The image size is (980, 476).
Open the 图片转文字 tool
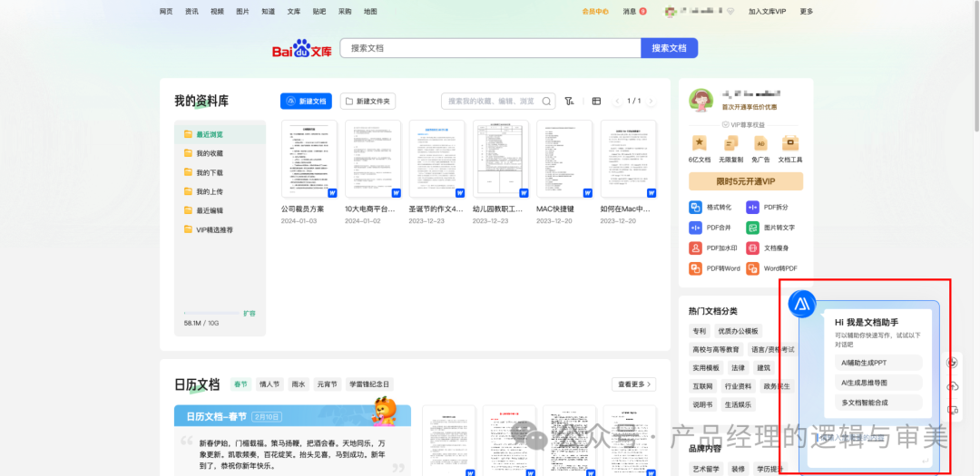point(770,228)
